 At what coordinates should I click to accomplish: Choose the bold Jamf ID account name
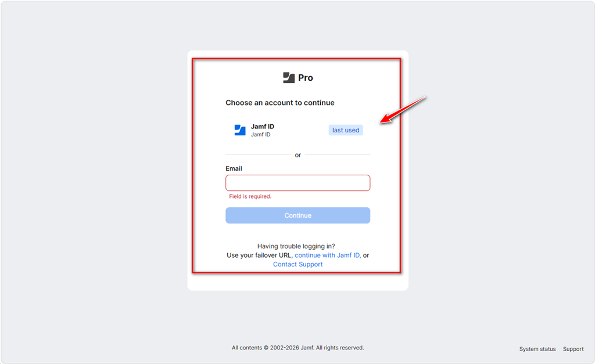tap(263, 126)
